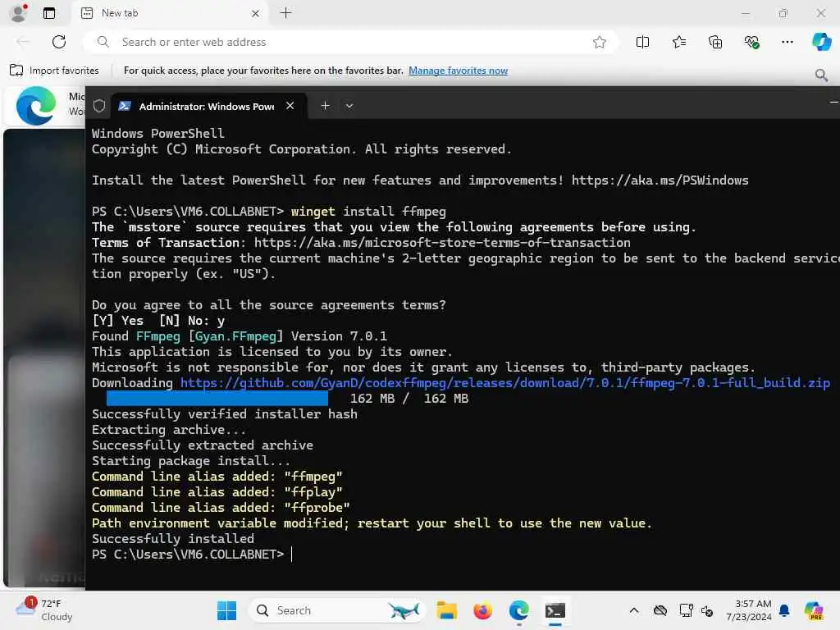This screenshot has width=840, height=630.
Task: Click the "winget install ffmpeg" command text
Action: coord(368,211)
